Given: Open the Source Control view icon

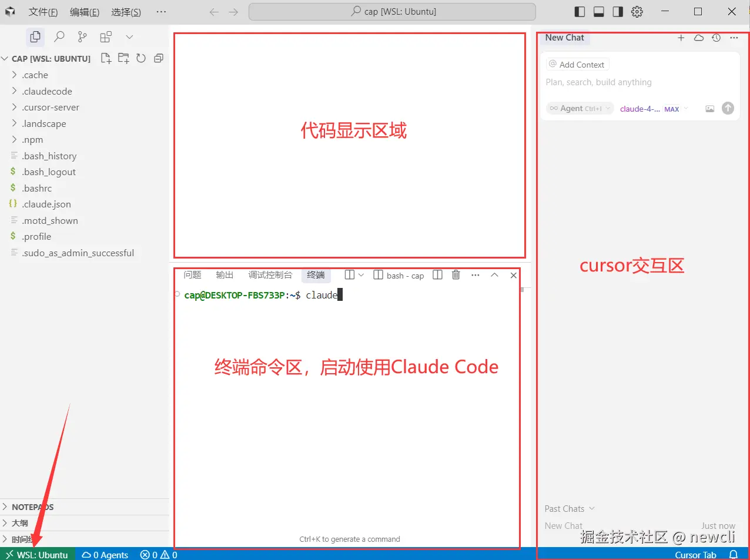Looking at the screenshot, I should coord(82,37).
